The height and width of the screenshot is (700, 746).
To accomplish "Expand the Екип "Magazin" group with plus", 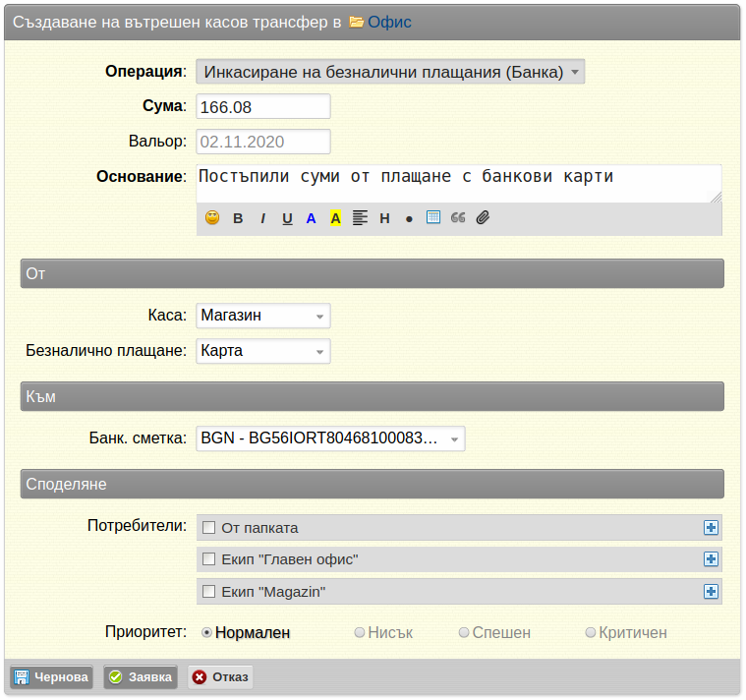I will click(x=711, y=592).
